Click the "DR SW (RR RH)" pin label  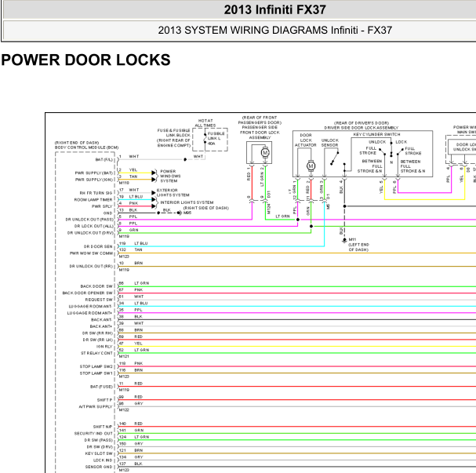[x=97, y=333]
